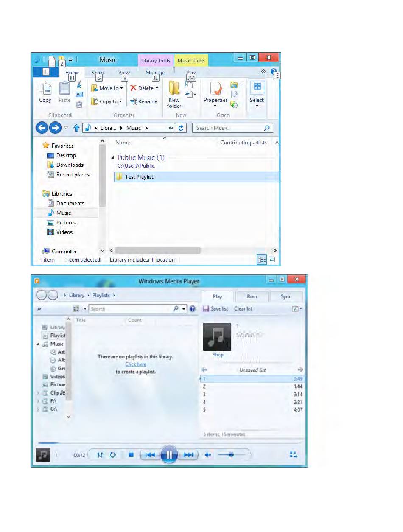
Task: Open Explorer help via the question mark icon
Action: click(x=274, y=72)
